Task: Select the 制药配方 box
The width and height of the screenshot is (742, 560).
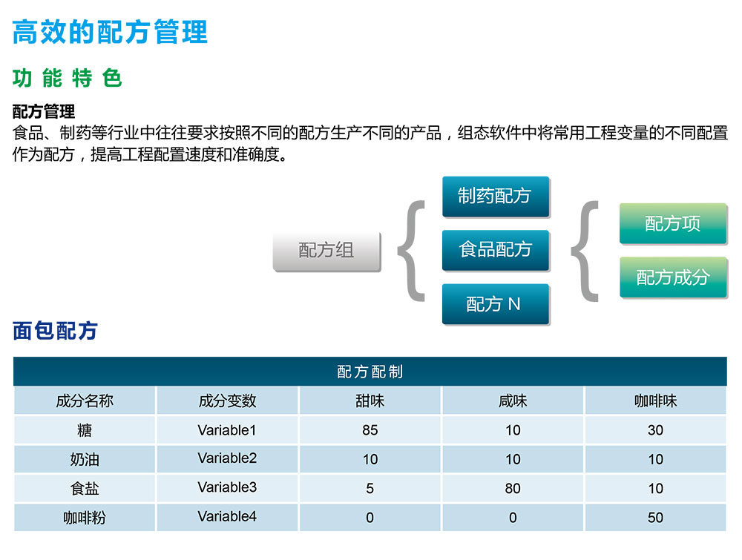Action: (495, 196)
